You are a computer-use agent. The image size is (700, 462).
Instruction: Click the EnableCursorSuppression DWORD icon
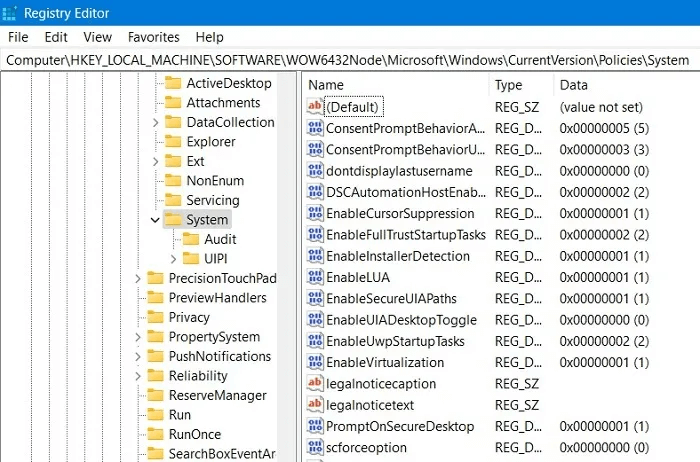click(315, 213)
